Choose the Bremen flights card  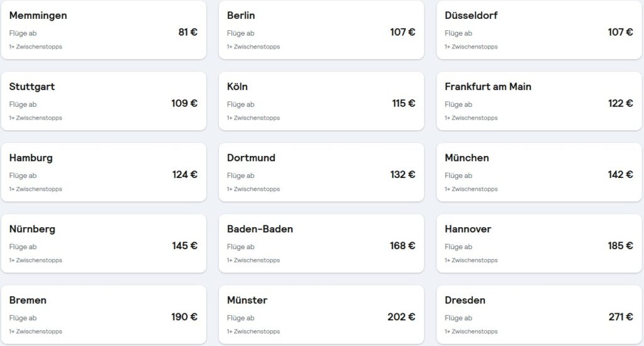pyautogui.click(x=103, y=315)
